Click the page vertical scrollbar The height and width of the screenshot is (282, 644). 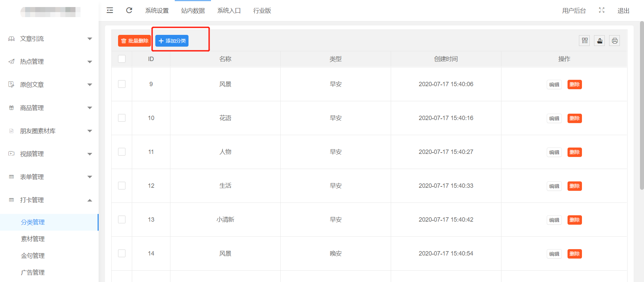pyautogui.click(x=642, y=106)
